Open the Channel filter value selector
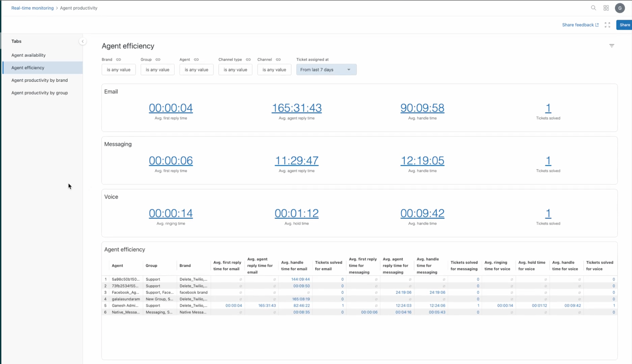The image size is (632, 364). coord(274,70)
